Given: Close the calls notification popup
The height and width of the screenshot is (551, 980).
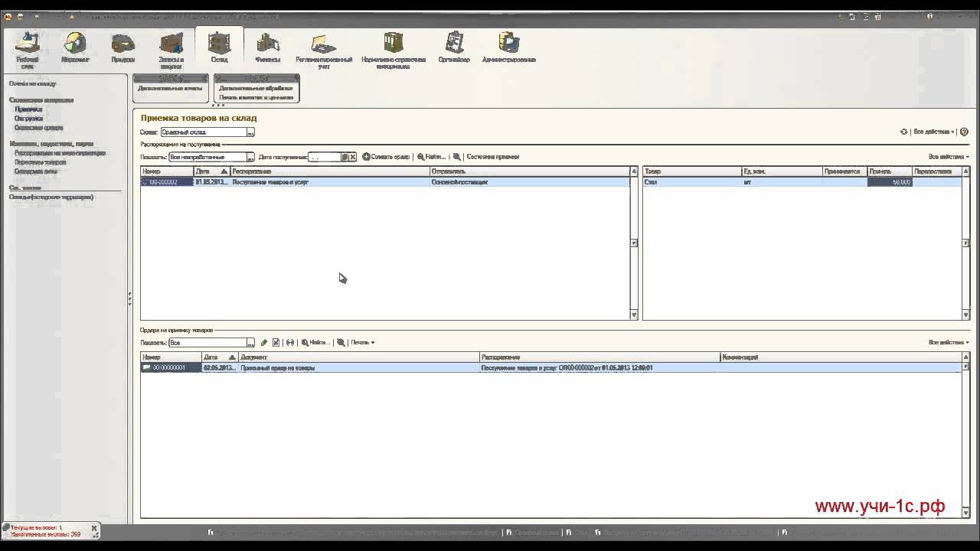Looking at the screenshot, I should coord(94,528).
